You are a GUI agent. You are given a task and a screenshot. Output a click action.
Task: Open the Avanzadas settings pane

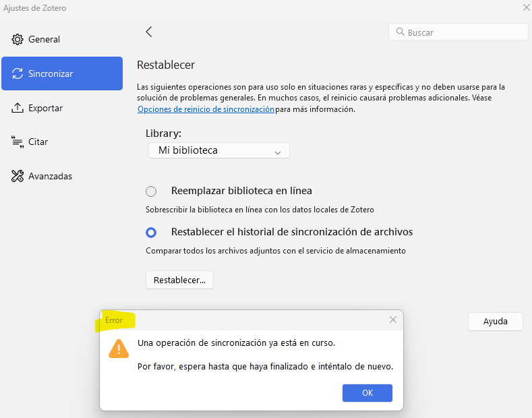(x=62, y=176)
